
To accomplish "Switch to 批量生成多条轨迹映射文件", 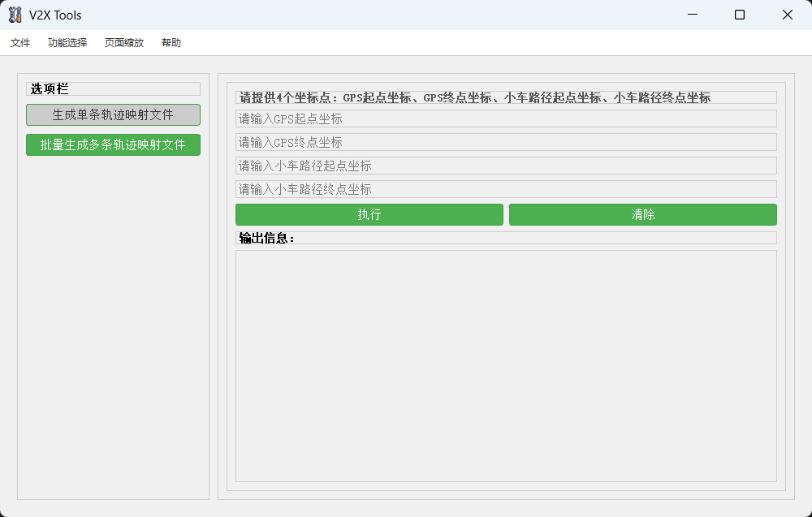I will 113,145.
